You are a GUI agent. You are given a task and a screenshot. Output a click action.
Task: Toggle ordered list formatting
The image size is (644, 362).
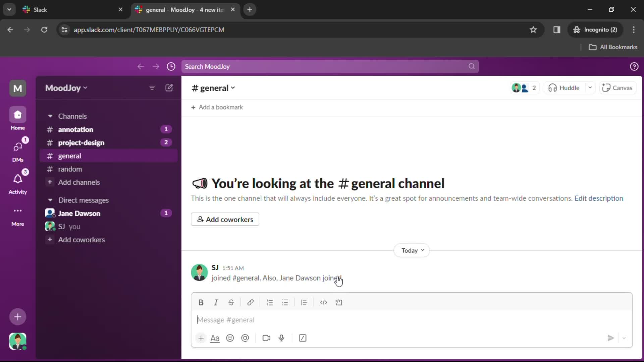(x=270, y=302)
